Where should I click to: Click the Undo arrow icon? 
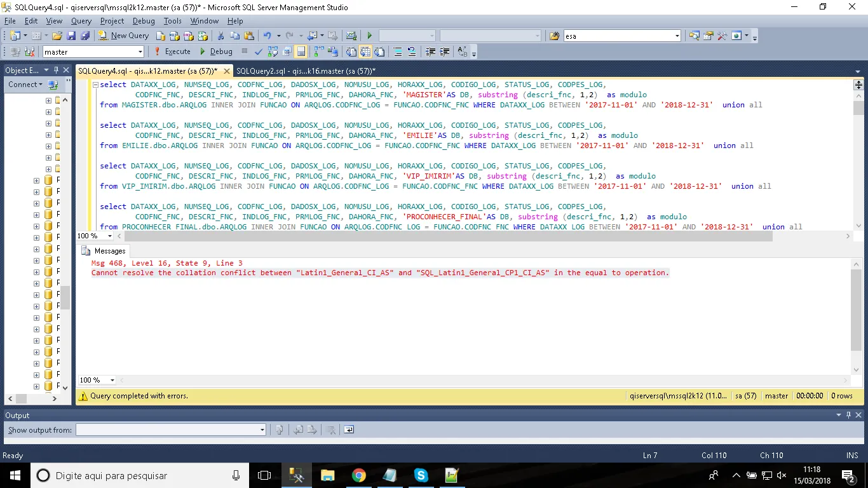(x=268, y=36)
